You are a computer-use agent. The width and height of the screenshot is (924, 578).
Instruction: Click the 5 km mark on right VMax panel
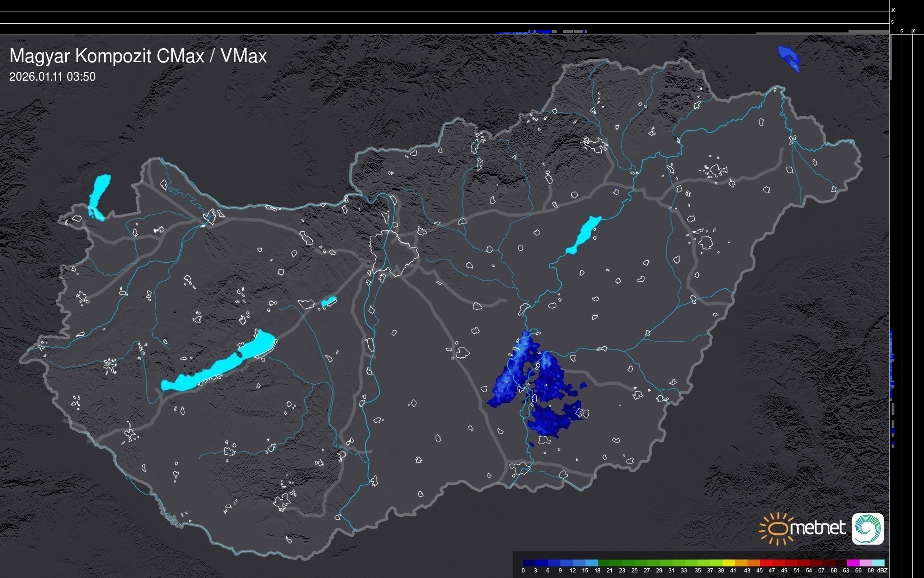tap(901, 31)
